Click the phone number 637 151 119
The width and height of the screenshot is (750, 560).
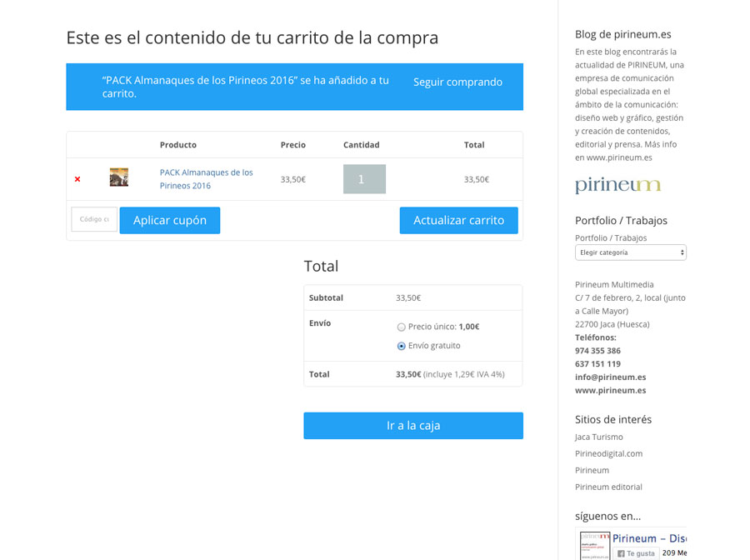pyautogui.click(x=597, y=364)
